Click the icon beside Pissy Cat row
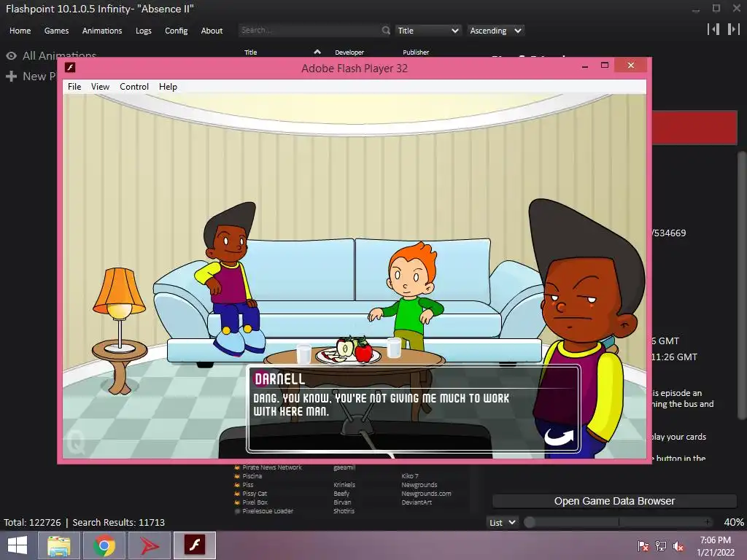 coord(237,494)
